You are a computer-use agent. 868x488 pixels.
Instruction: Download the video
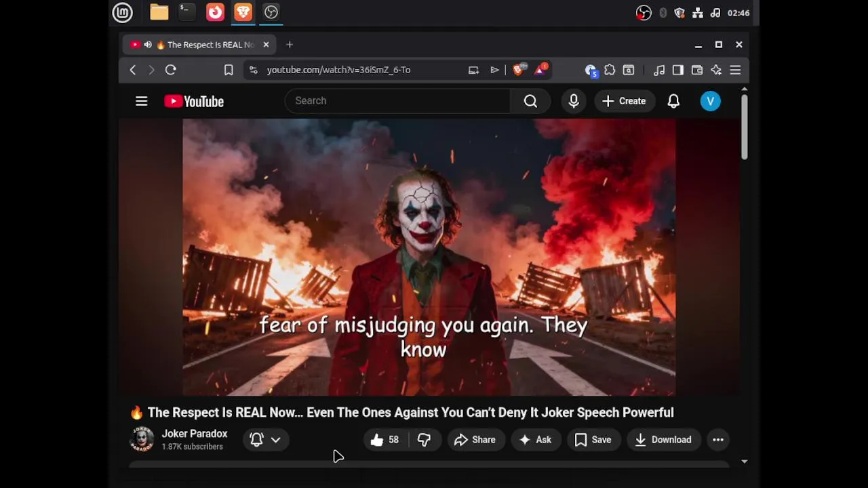tap(663, 440)
